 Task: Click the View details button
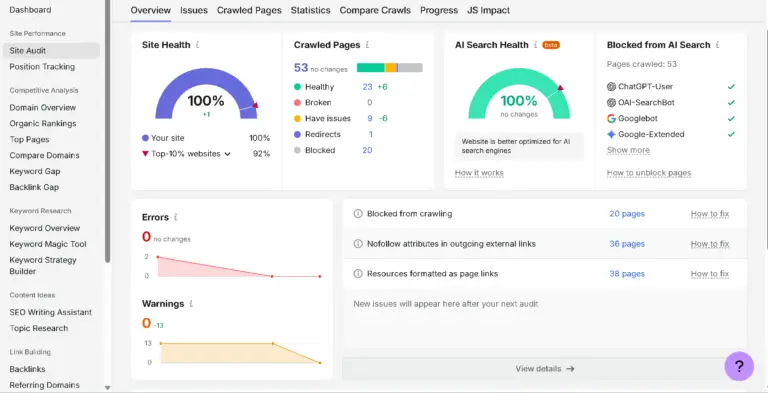[x=545, y=369]
